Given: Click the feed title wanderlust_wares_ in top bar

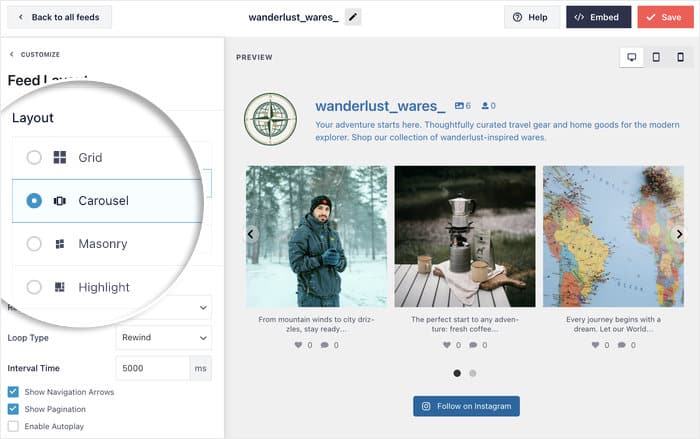Looking at the screenshot, I should [x=293, y=17].
